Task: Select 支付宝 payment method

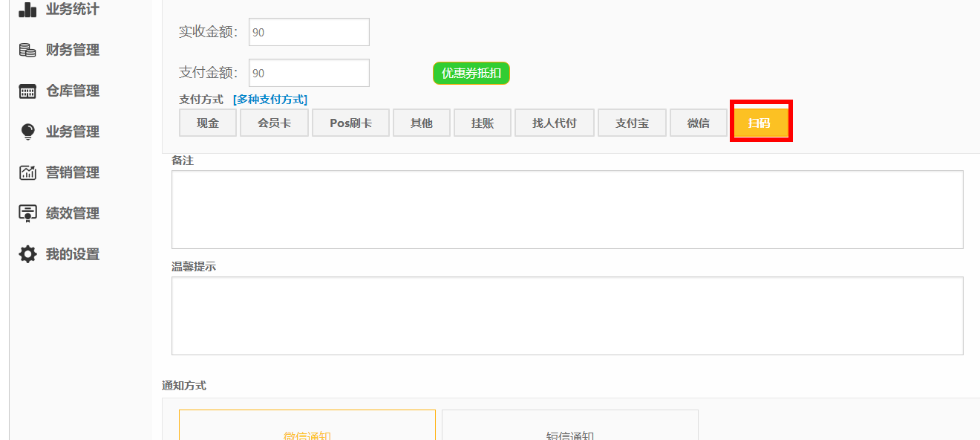Action: coord(632,123)
